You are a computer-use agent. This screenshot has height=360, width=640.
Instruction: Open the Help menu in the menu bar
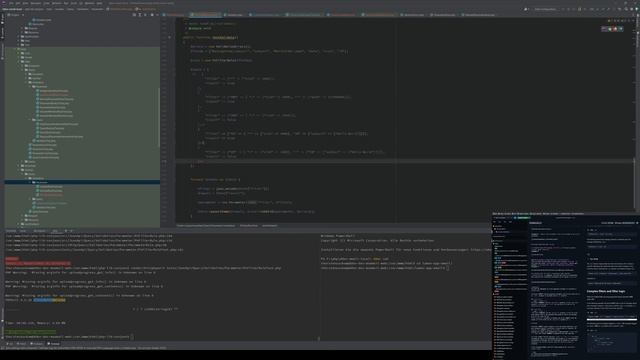point(99,3)
